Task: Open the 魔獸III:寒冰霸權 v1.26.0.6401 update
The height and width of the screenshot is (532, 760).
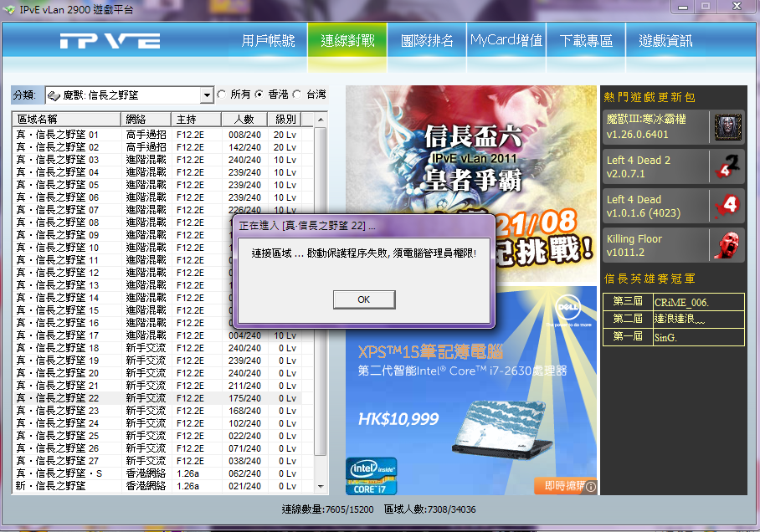Action: 673,127
